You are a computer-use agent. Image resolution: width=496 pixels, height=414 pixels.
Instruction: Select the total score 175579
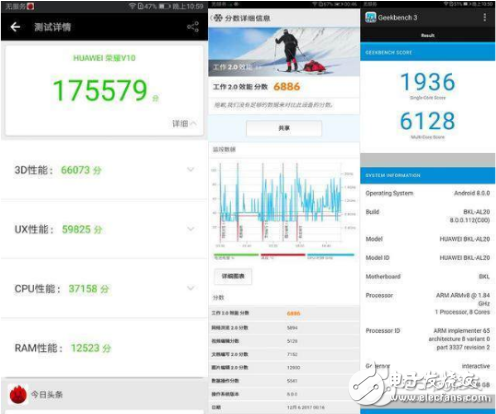click(x=100, y=90)
